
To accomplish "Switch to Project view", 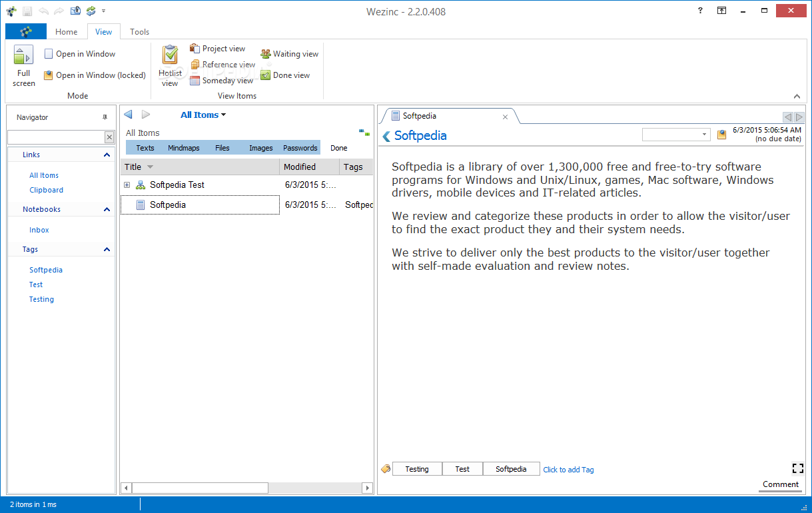I will click(x=217, y=49).
